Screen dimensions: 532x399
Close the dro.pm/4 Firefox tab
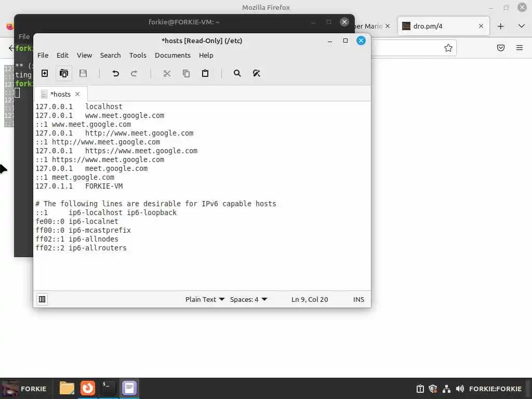pyautogui.click(x=481, y=26)
